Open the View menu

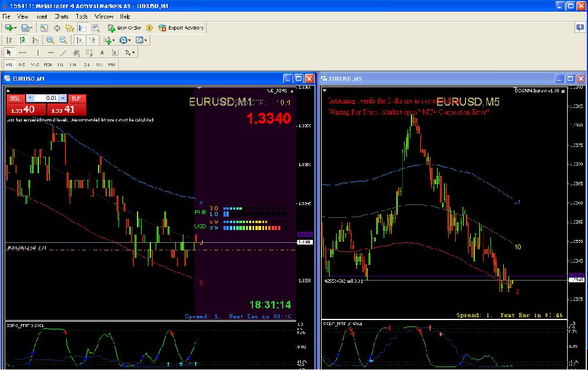tap(23, 16)
